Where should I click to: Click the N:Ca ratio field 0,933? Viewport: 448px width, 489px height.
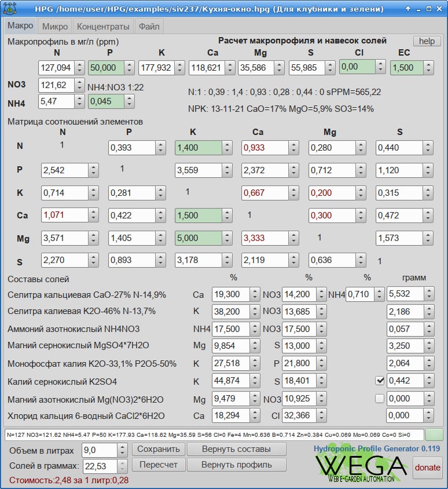(265, 148)
